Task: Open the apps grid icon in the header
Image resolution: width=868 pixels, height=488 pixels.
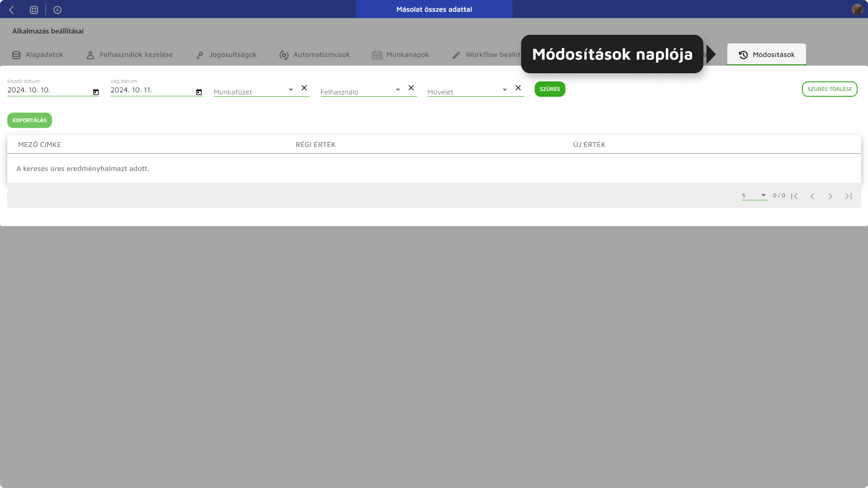Action: pos(34,9)
